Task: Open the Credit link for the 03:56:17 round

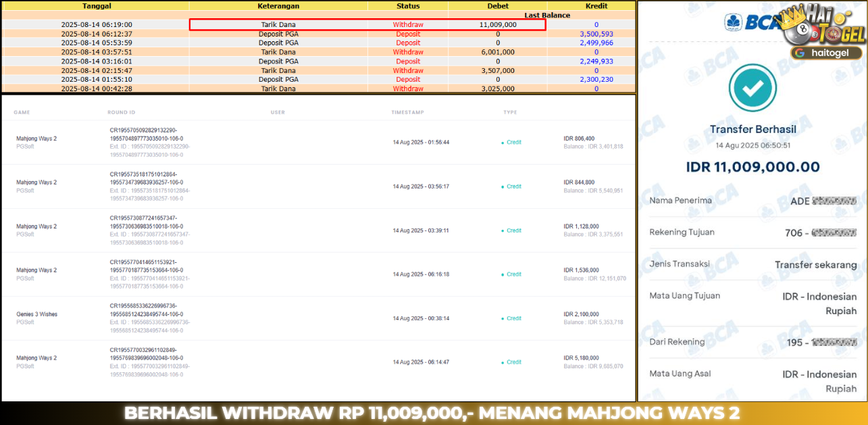Action: point(514,186)
